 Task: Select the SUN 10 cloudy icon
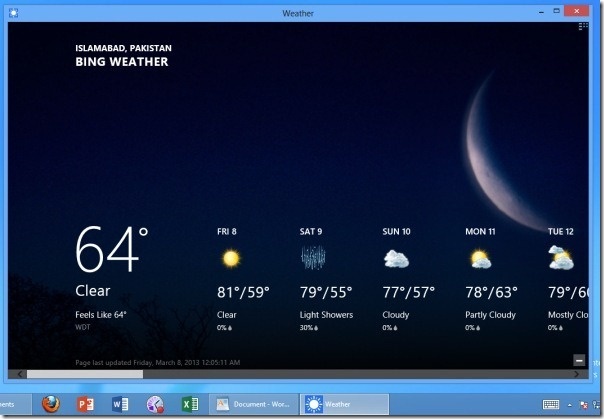(x=396, y=258)
